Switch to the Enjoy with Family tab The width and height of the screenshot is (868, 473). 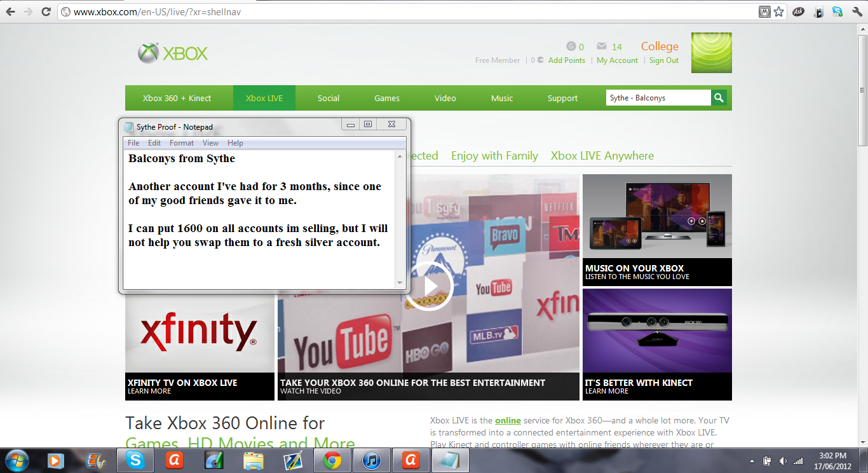pyautogui.click(x=494, y=156)
